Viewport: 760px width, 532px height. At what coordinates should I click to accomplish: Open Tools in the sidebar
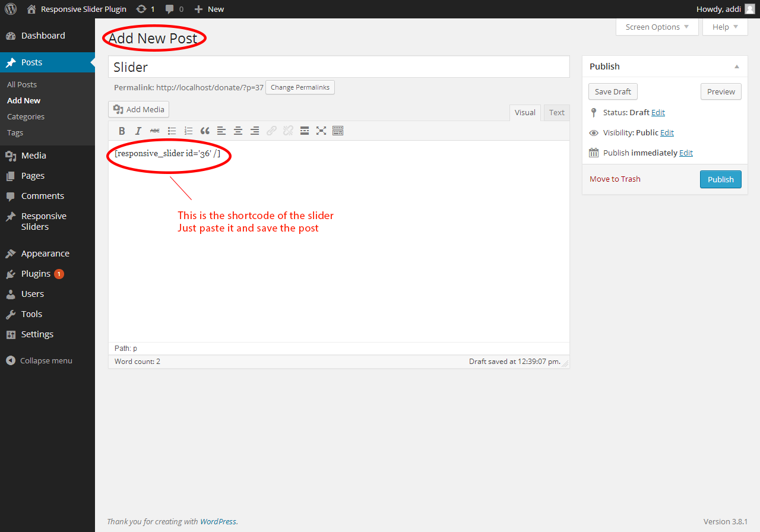(47, 314)
